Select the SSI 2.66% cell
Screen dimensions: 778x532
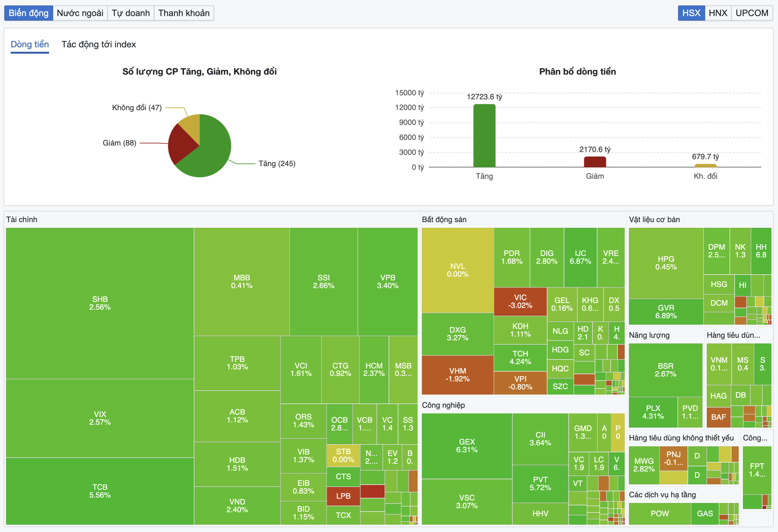(x=323, y=282)
